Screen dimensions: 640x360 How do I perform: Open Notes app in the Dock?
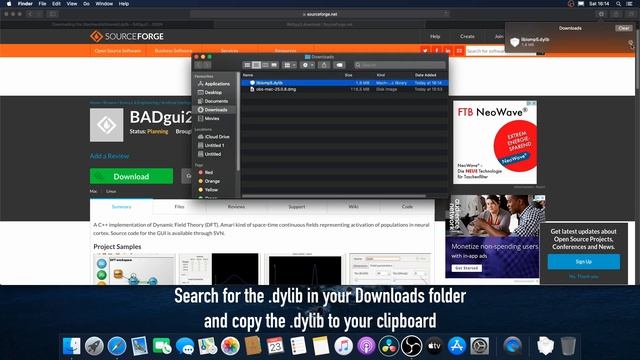321,346
